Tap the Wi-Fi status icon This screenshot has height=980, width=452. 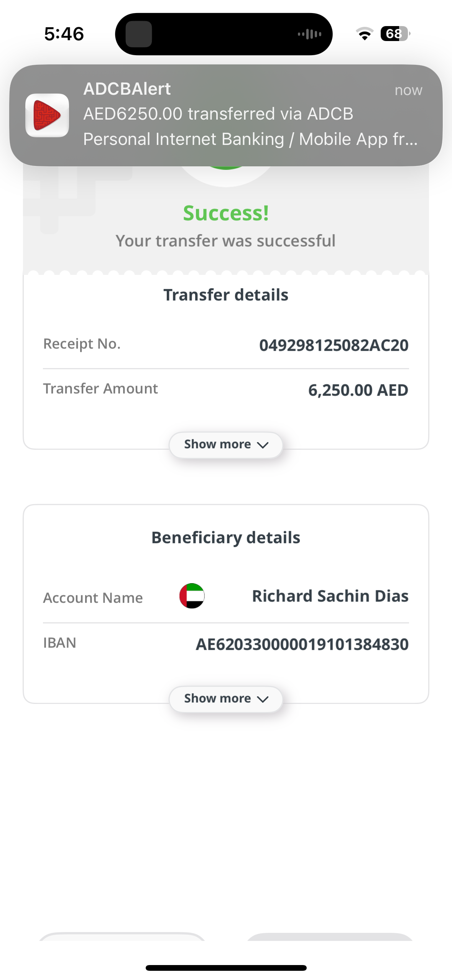click(364, 34)
